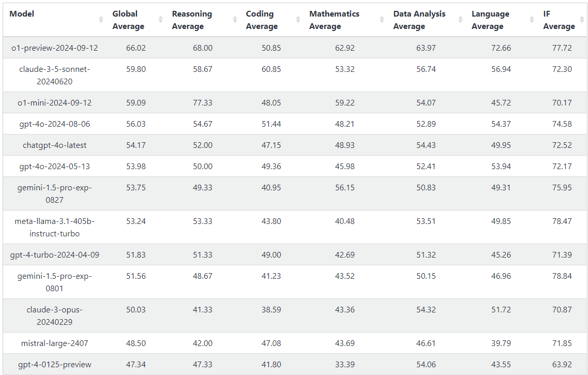
Task: Click Reasoning Average sort arrows icon
Action: (235, 20)
